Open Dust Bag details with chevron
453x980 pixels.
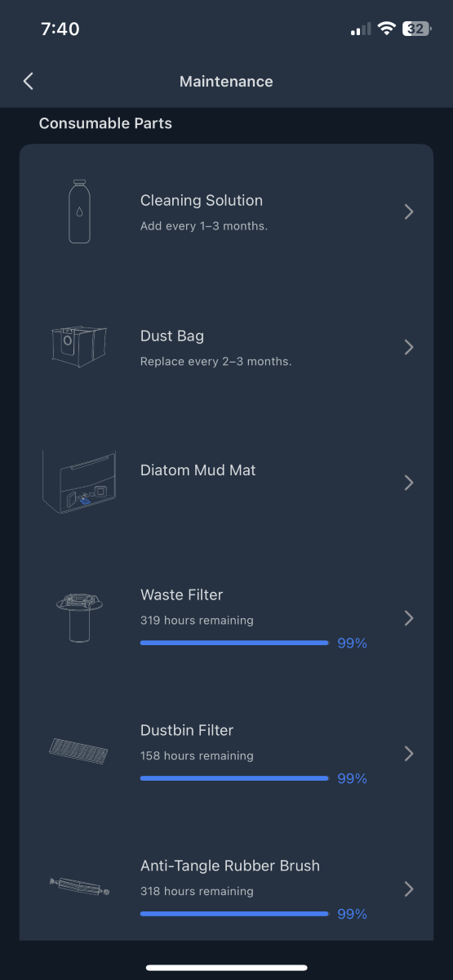tap(409, 347)
